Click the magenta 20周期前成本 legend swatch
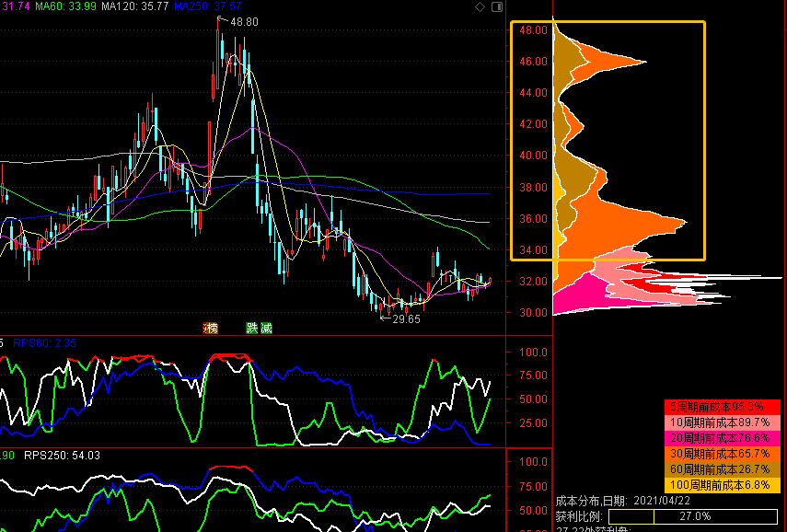787x532 pixels. click(x=722, y=437)
